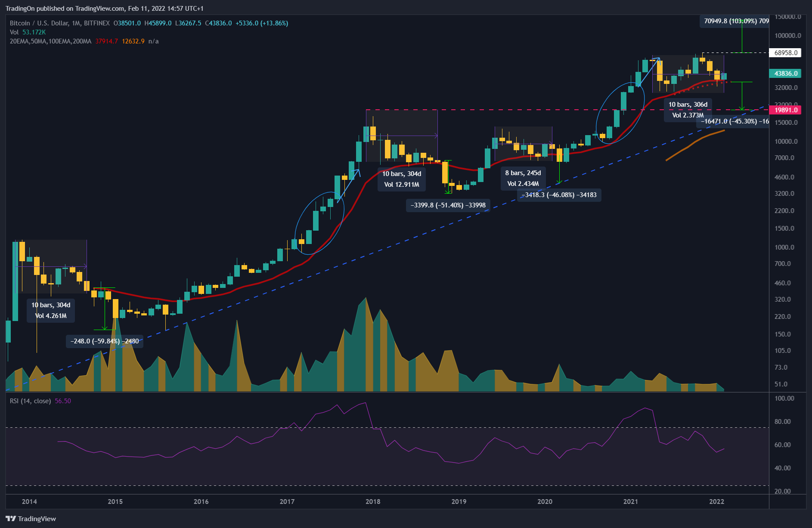Click the red 19891.0 price level label

786,110
